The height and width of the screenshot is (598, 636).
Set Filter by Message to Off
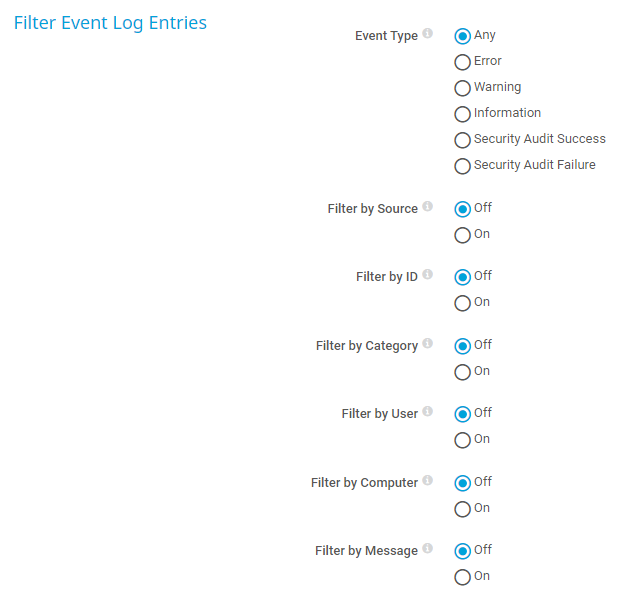pyautogui.click(x=462, y=551)
